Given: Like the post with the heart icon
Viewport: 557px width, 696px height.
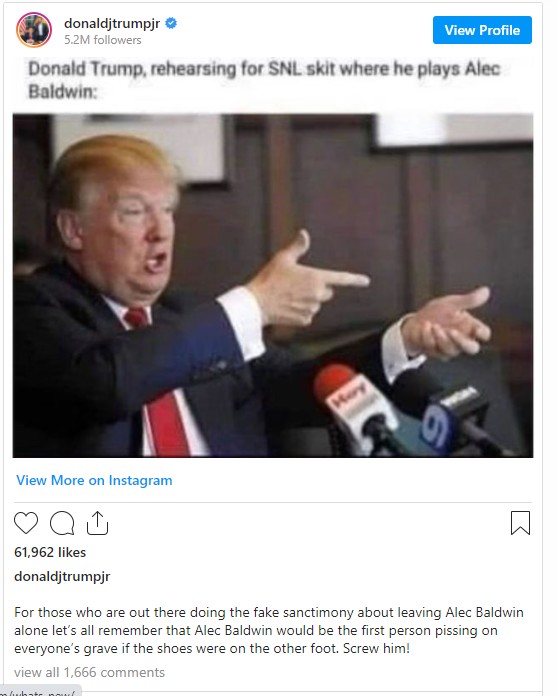Looking at the screenshot, I should point(26,522).
